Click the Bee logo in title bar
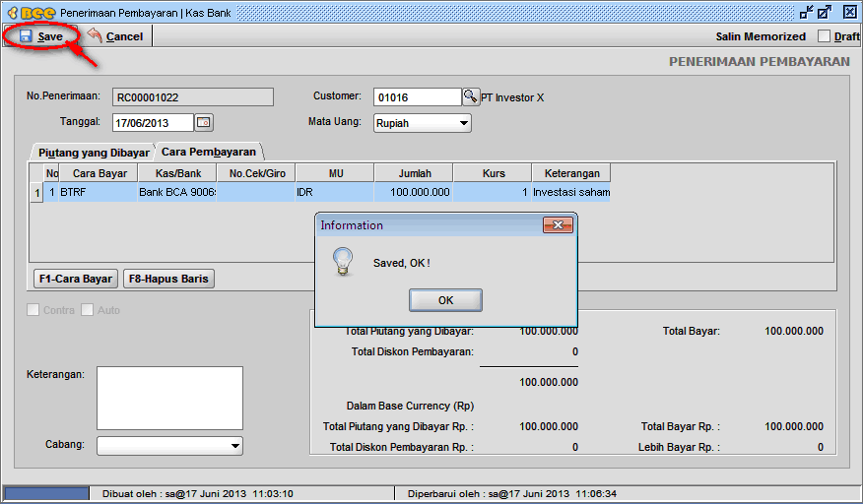 pos(32,13)
